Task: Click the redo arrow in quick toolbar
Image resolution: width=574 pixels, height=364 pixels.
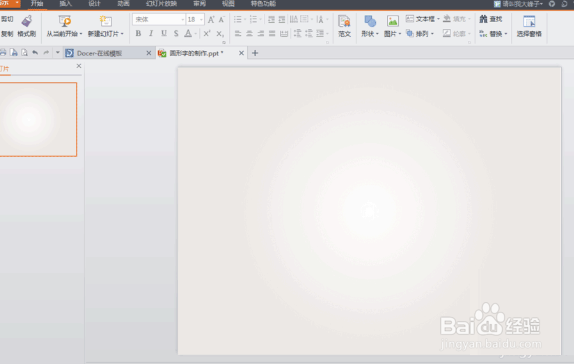Action: click(46, 53)
